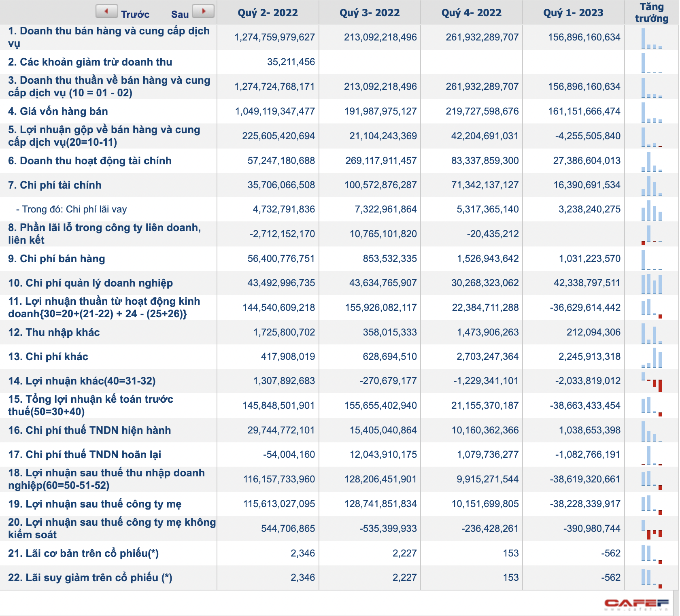
Task: Click the value 15,405,040,864
Action: [x=383, y=430]
